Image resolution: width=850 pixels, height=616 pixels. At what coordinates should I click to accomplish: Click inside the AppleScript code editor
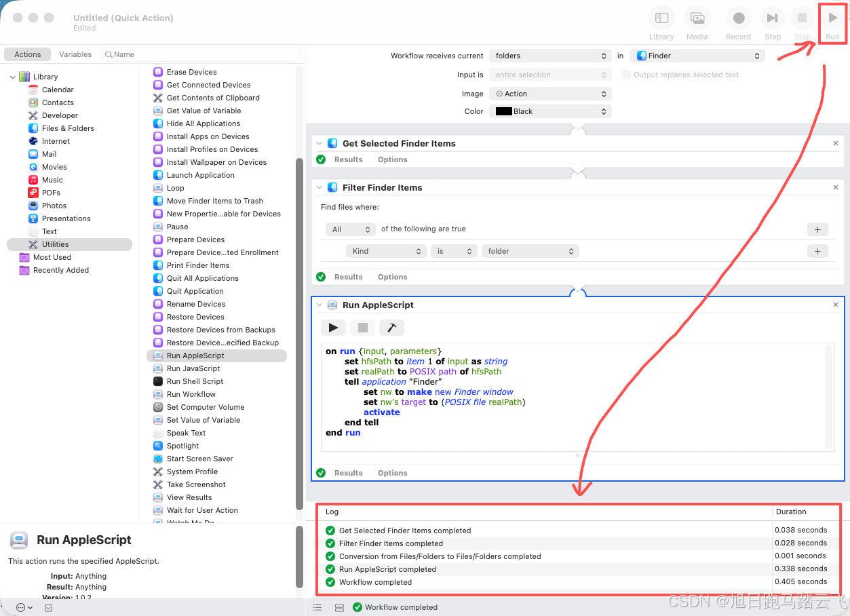click(573, 397)
